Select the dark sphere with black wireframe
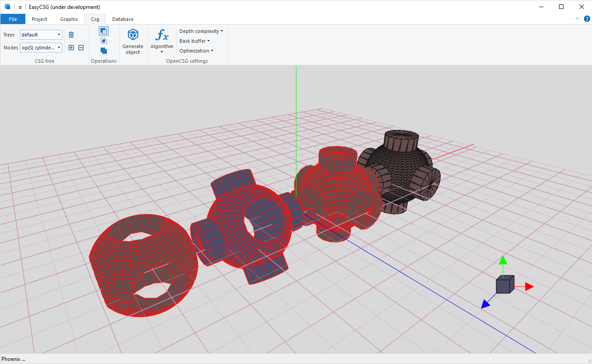 (x=399, y=171)
